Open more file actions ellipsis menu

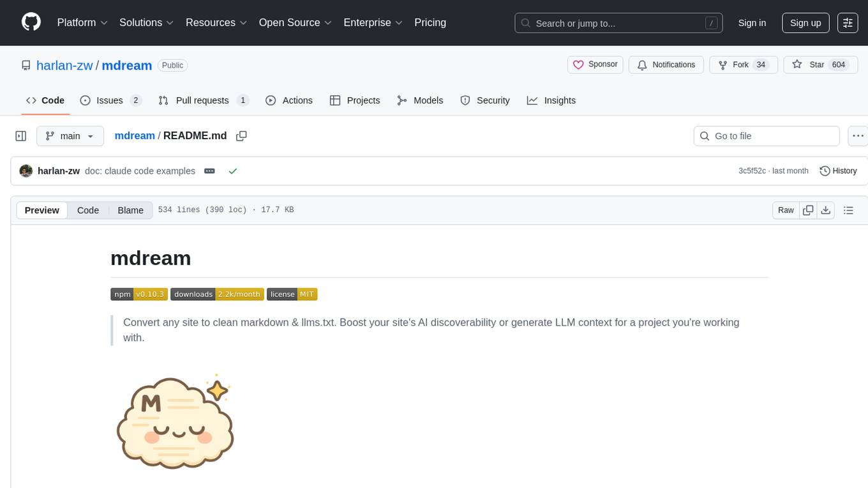(x=858, y=136)
